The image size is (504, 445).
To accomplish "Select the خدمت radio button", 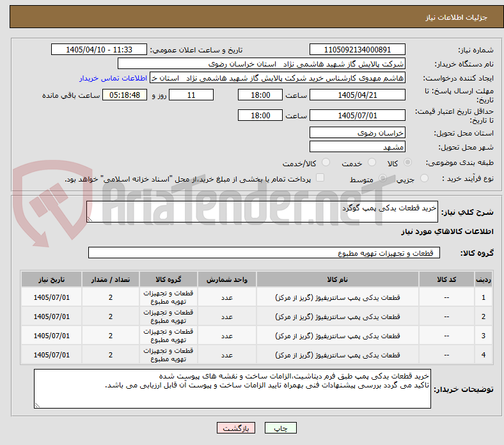I will click(x=372, y=162).
